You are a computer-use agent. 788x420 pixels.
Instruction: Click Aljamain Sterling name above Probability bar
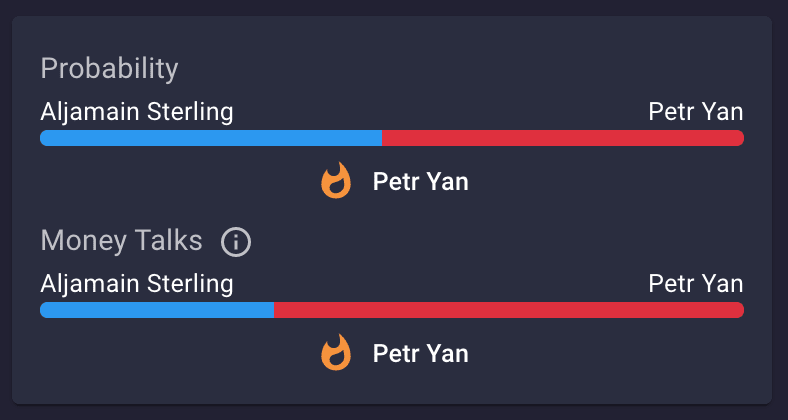[x=137, y=113]
